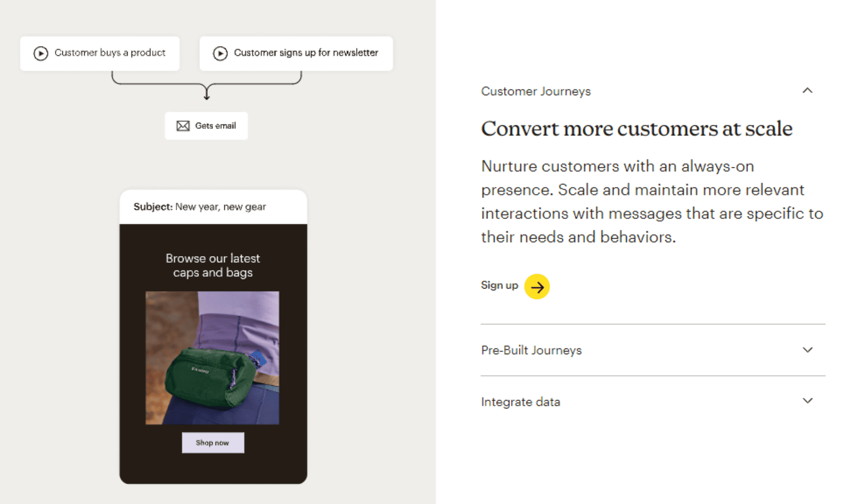This screenshot has height=504, width=851.
Task: Open the Sign up link
Action: (499, 285)
